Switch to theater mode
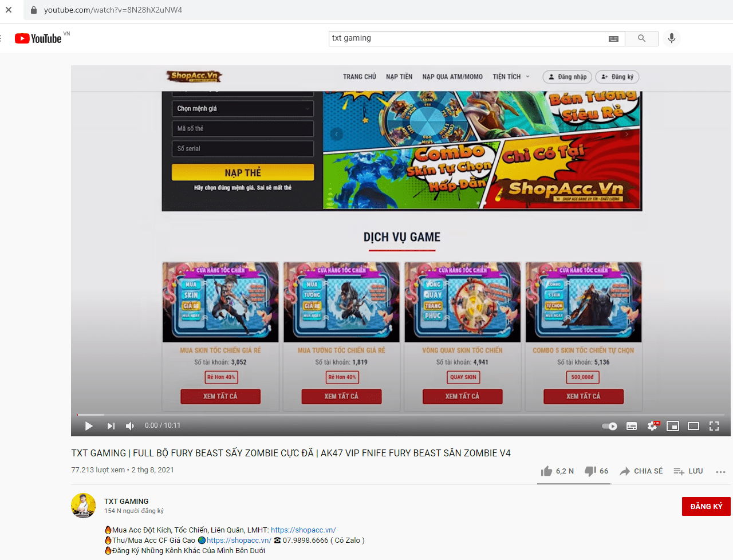The image size is (733, 560). [693, 426]
